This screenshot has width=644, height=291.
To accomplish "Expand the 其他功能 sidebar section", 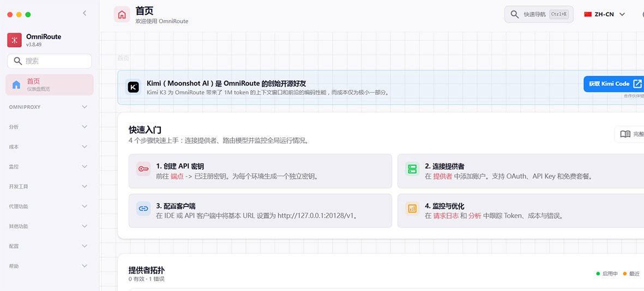I will click(49, 226).
